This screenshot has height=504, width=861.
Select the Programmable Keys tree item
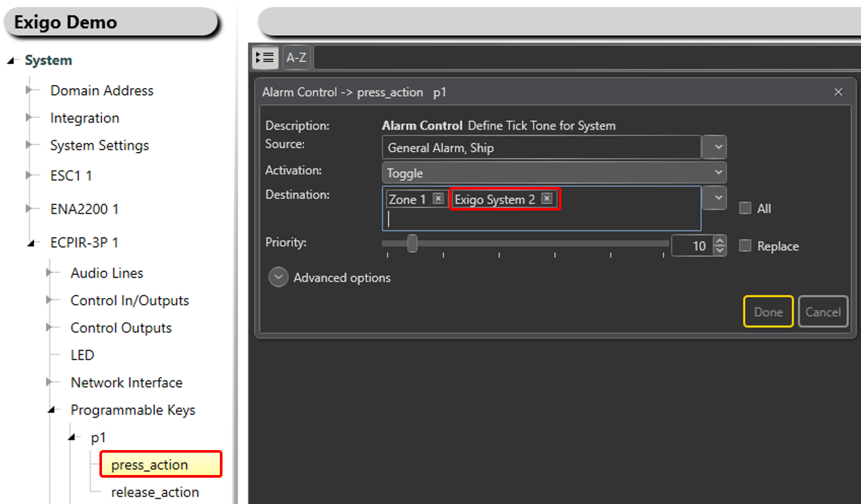pos(133,410)
